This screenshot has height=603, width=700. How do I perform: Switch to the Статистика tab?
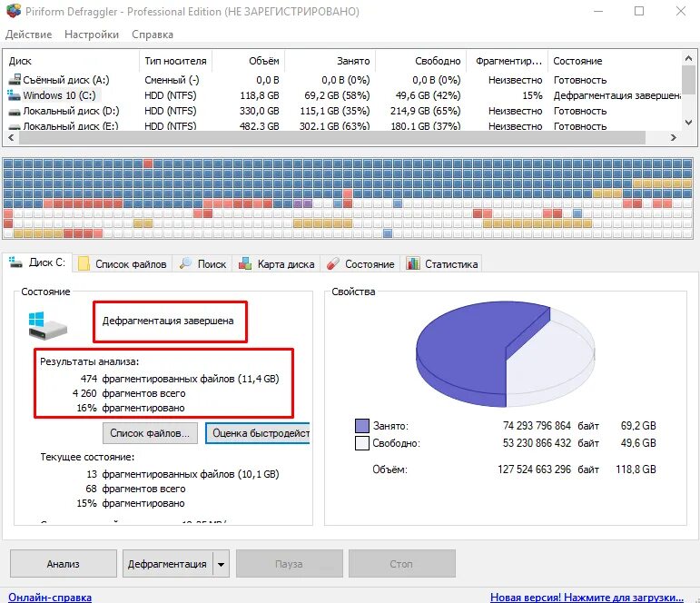coord(441,264)
